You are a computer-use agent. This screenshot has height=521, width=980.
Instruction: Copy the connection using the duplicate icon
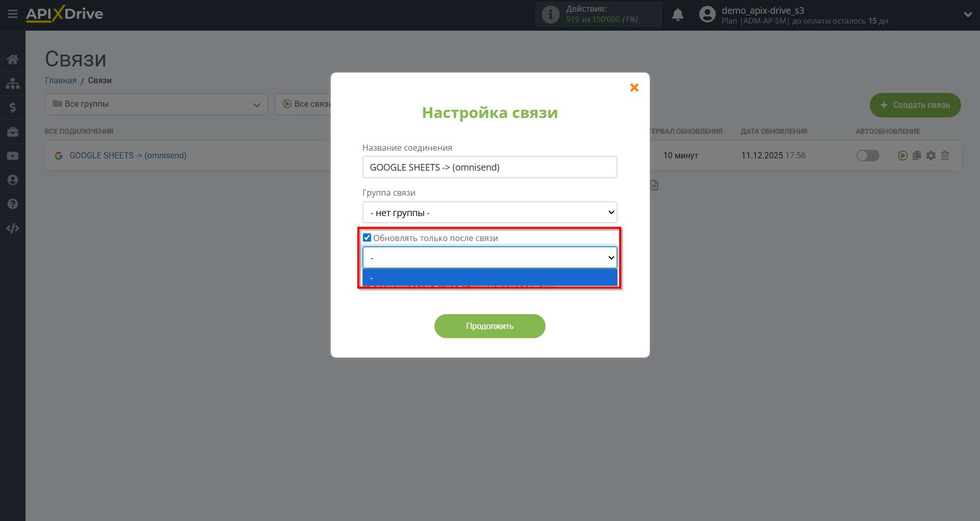pos(917,156)
